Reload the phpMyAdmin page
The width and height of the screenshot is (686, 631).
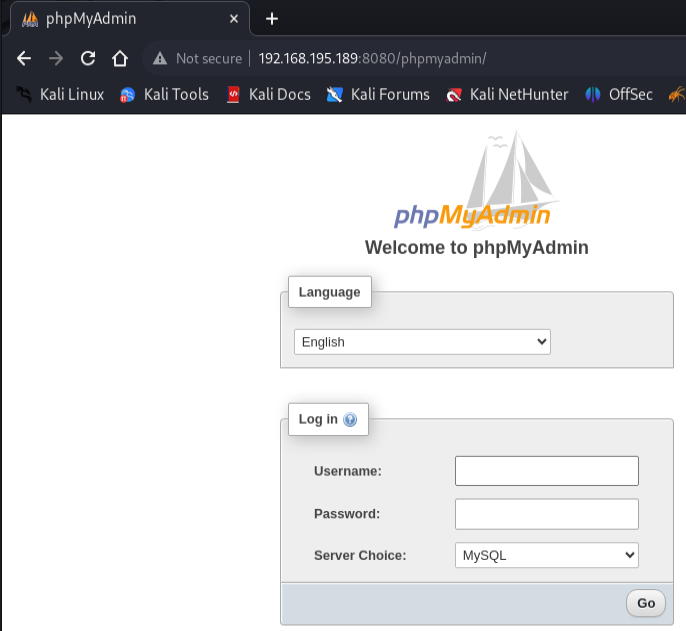pos(88,58)
